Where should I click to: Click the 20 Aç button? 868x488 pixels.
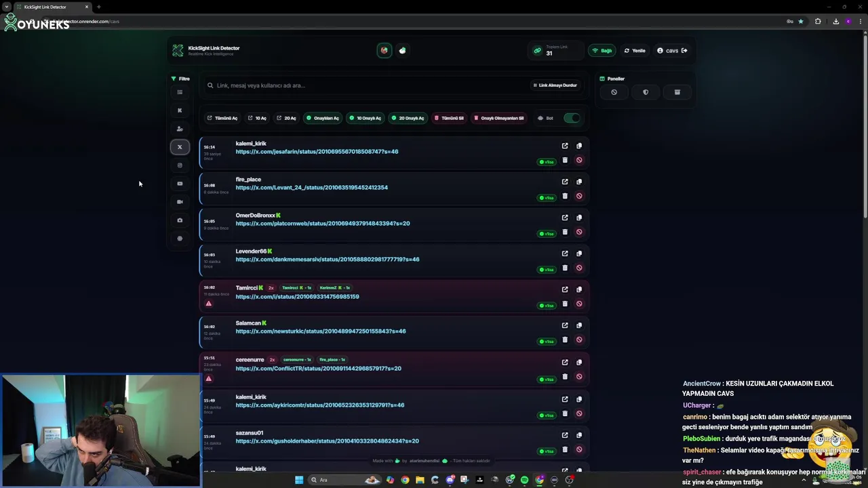[x=286, y=118]
